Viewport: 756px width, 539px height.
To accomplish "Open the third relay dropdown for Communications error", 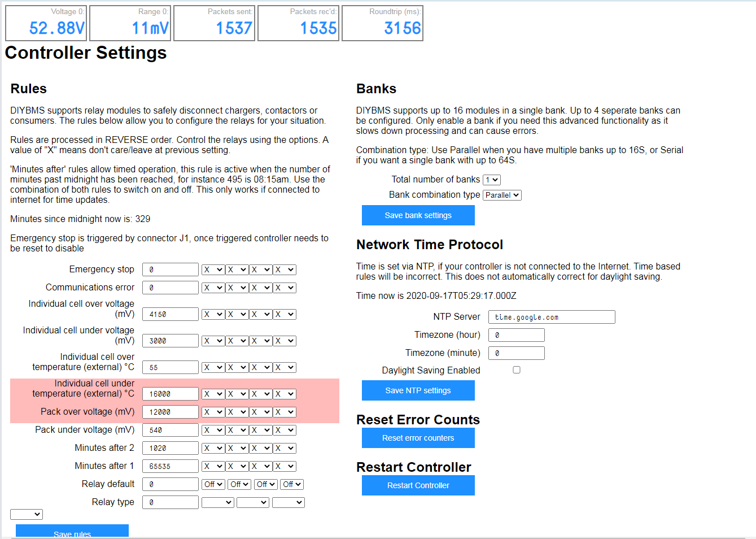I will tap(261, 288).
